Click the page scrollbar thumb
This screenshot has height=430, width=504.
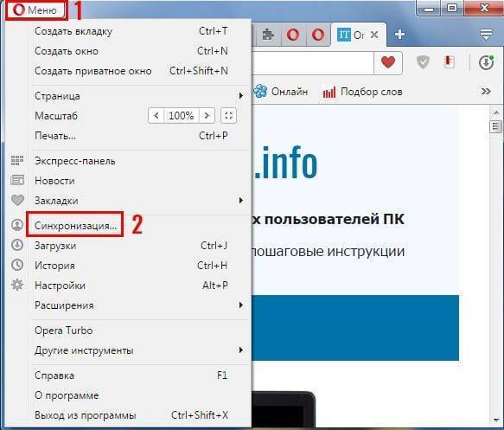(495, 126)
